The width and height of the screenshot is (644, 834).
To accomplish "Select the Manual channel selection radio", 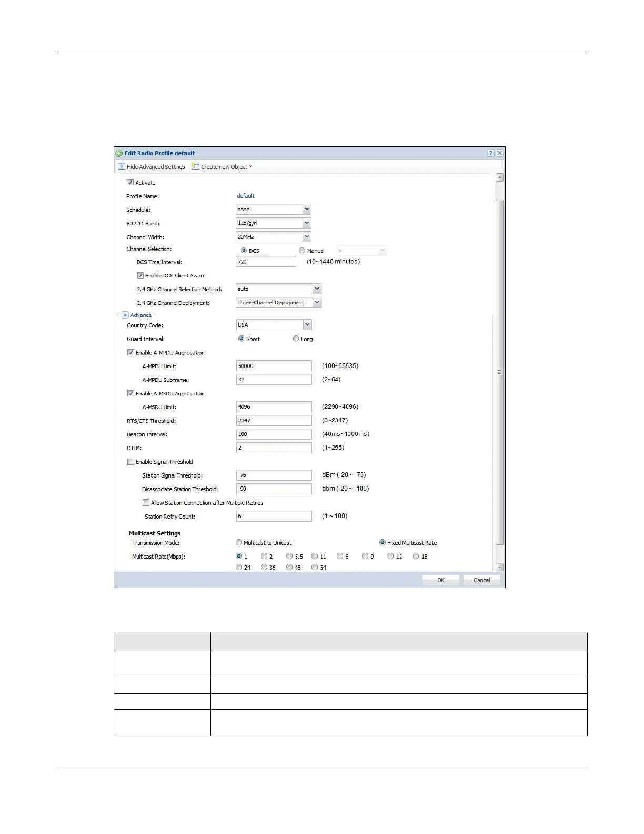I will [x=302, y=251].
